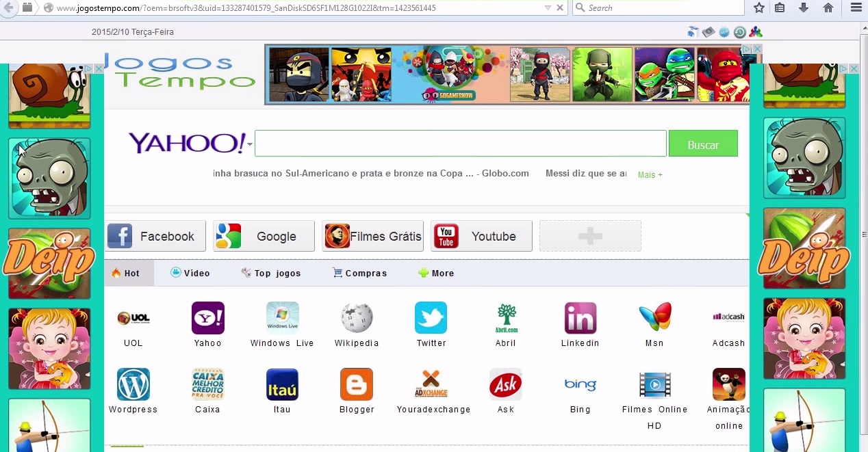Open the UOL site icon
This screenshot has height=452, width=868.
133,318
